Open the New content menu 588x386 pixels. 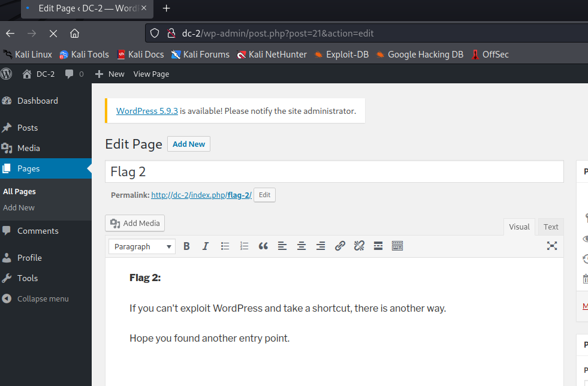(109, 74)
